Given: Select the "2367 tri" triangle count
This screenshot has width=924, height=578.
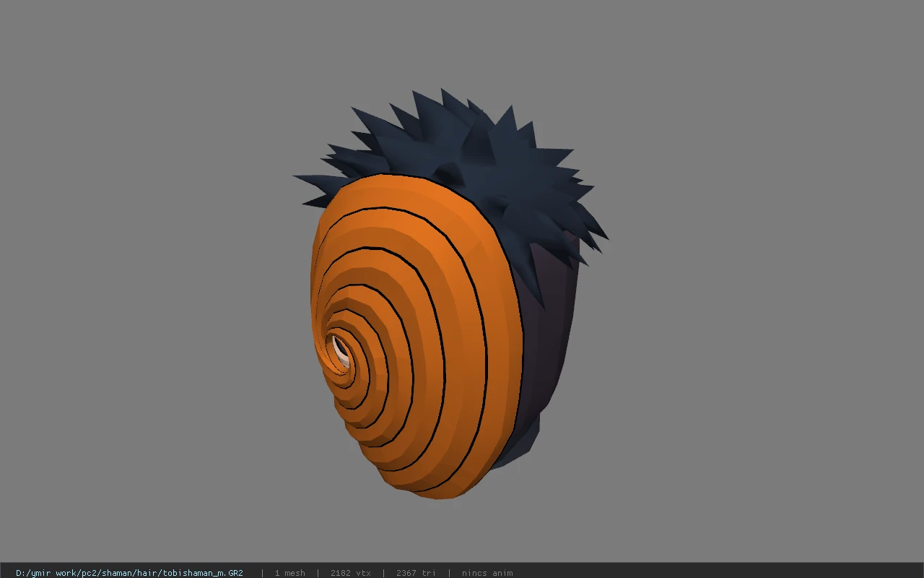Looking at the screenshot, I should tap(416, 573).
